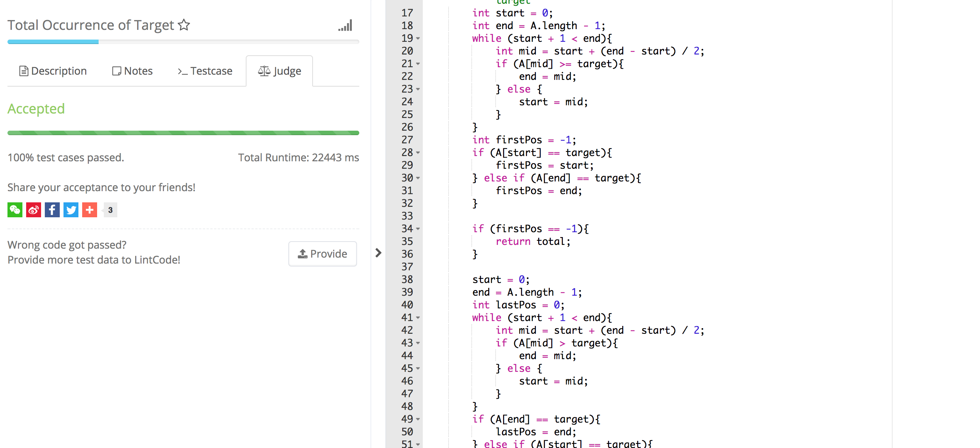Share acceptance via Weibo icon

pyautogui.click(x=34, y=210)
